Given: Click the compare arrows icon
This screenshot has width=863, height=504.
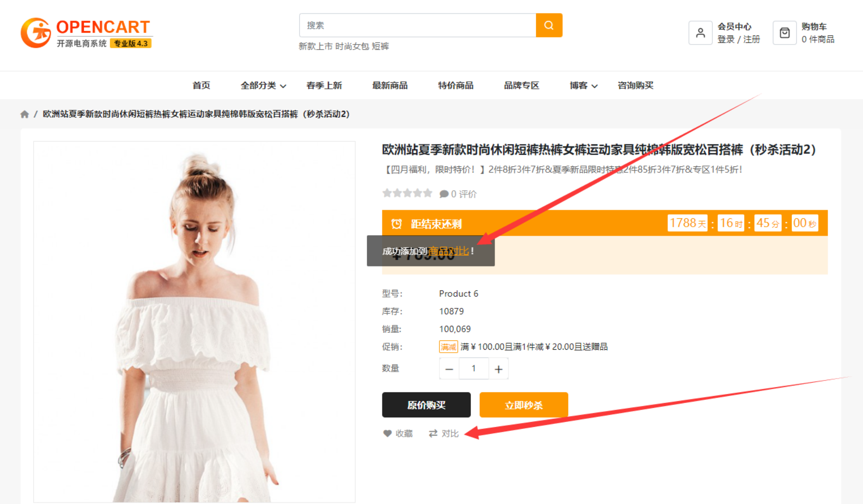Looking at the screenshot, I should [433, 433].
